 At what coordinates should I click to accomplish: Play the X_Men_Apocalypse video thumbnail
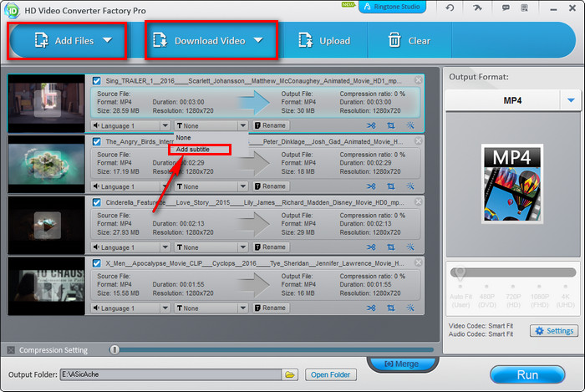[x=47, y=286]
